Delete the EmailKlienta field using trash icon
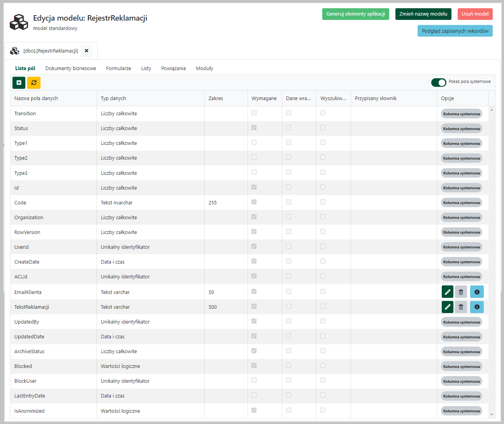Image resolution: width=504 pixels, height=424 pixels. [461, 292]
